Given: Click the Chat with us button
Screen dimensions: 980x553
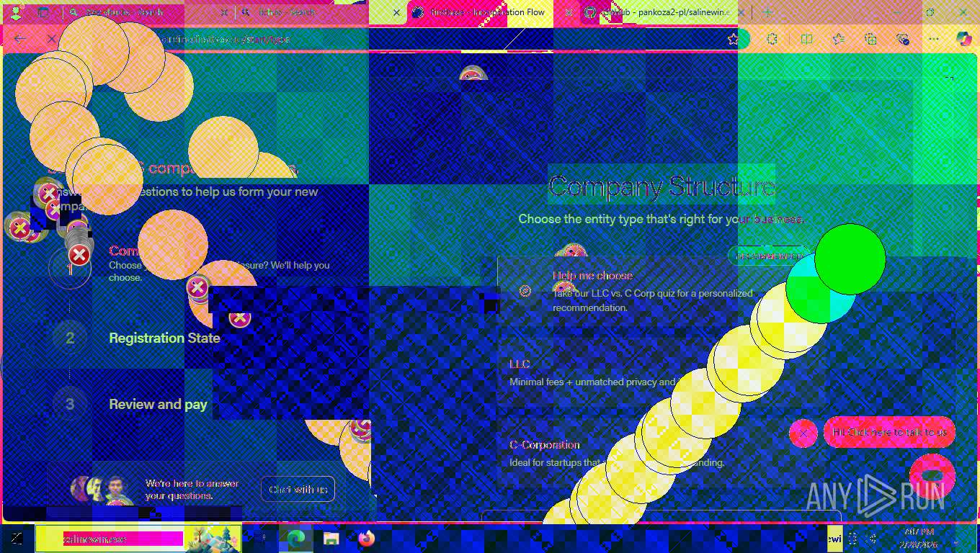Looking at the screenshot, I should pos(298,490).
